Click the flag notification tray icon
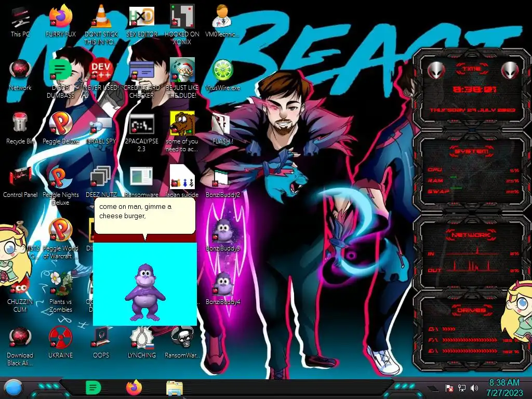The height and width of the screenshot is (399, 532). [449, 388]
